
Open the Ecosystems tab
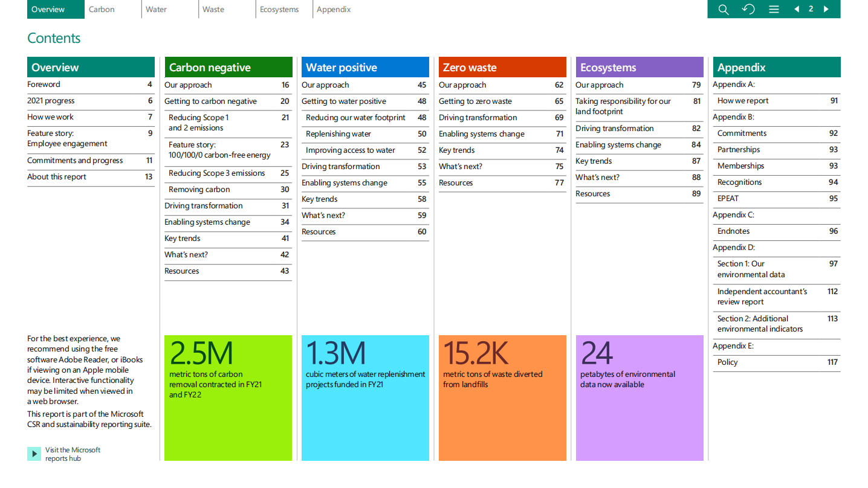[x=279, y=9]
